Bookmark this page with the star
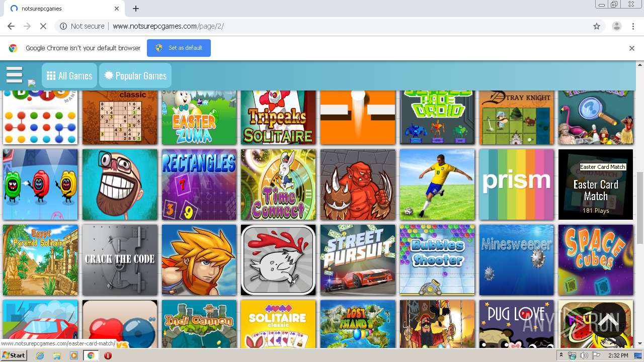Screen dimensions: 644x362 click(x=597, y=26)
